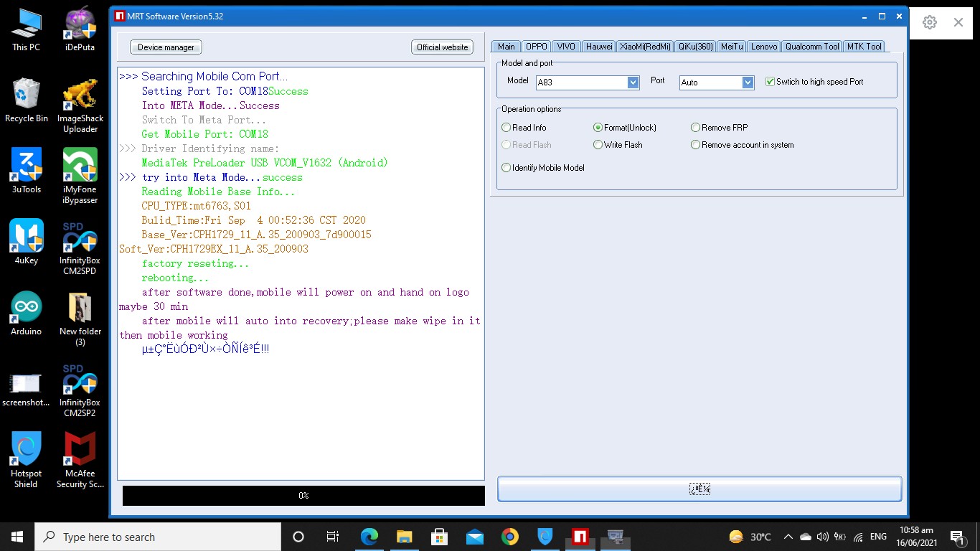This screenshot has width=980, height=551.
Task: Open Google Chrome from taskbar
Action: (509, 537)
